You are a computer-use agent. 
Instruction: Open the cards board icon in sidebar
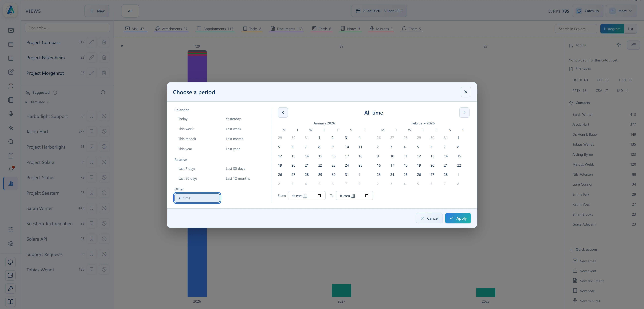click(x=11, y=58)
